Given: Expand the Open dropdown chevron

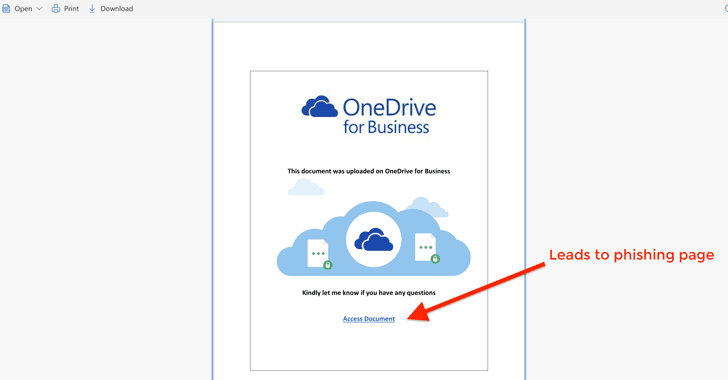Looking at the screenshot, I should [x=39, y=9].
